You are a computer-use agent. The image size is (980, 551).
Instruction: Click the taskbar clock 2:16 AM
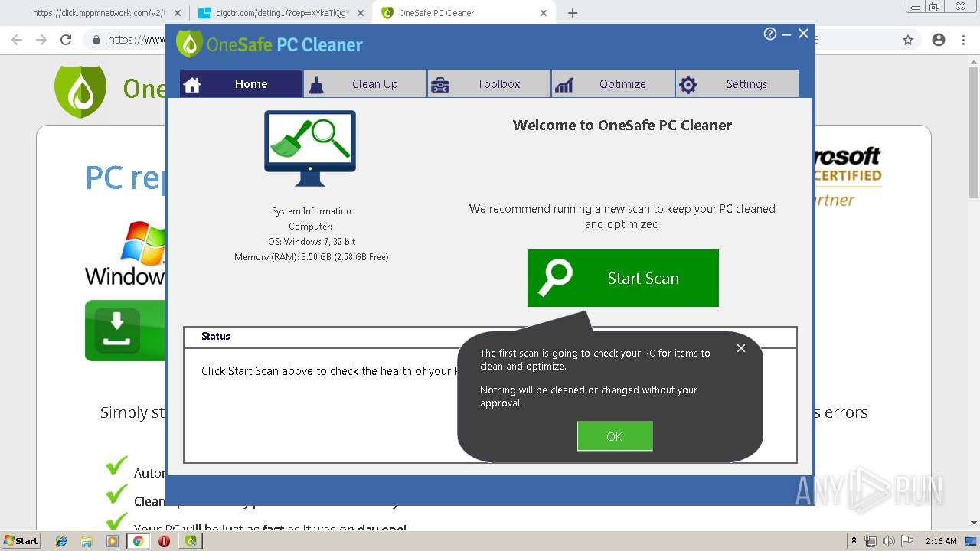(941, 541)
